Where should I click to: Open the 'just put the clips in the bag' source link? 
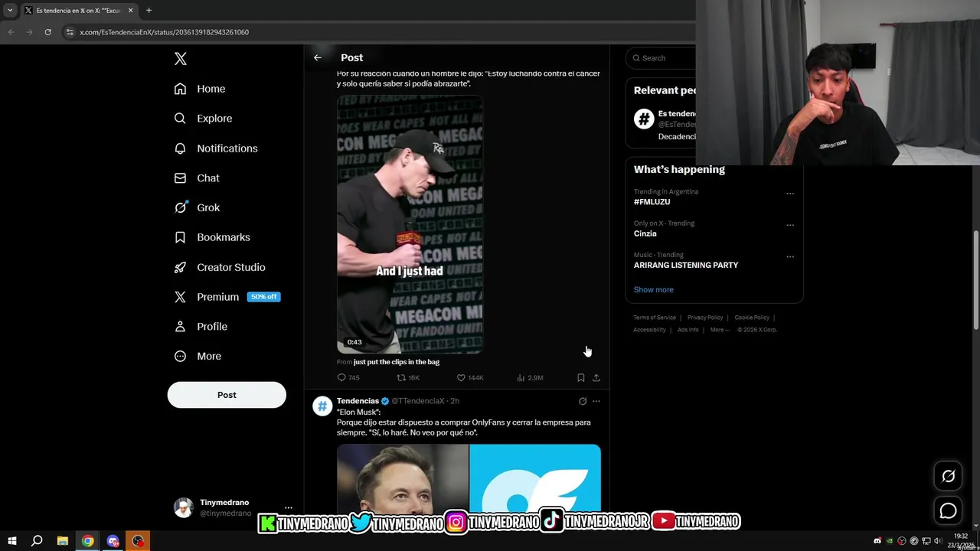click(397, 362)
